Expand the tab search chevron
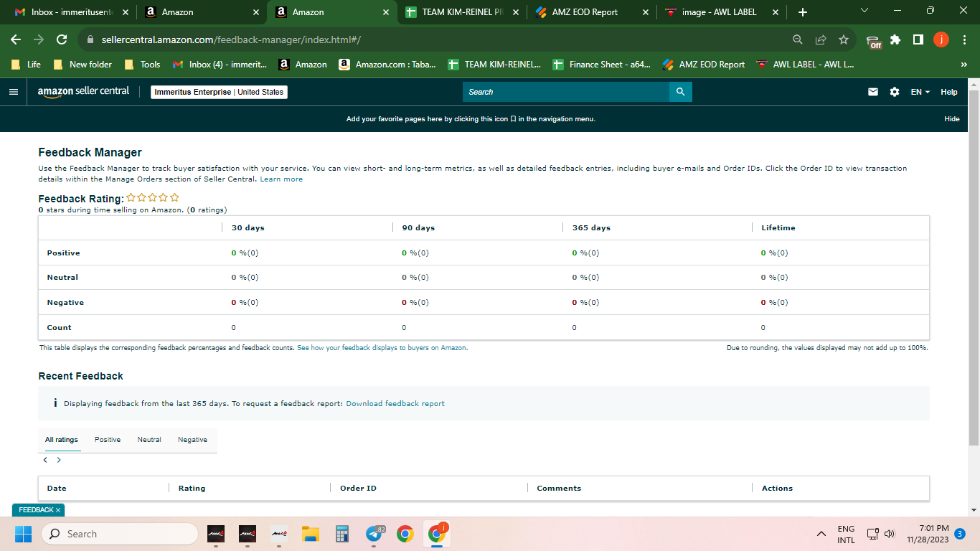Screen dimensions: 980x551 tap(864, 11)
